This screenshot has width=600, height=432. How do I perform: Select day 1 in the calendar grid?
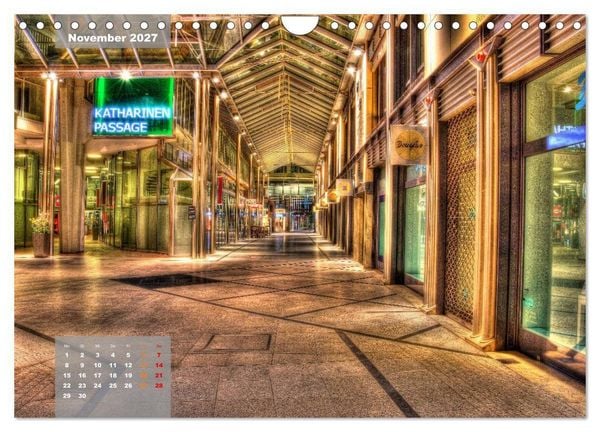click(67, 355)
